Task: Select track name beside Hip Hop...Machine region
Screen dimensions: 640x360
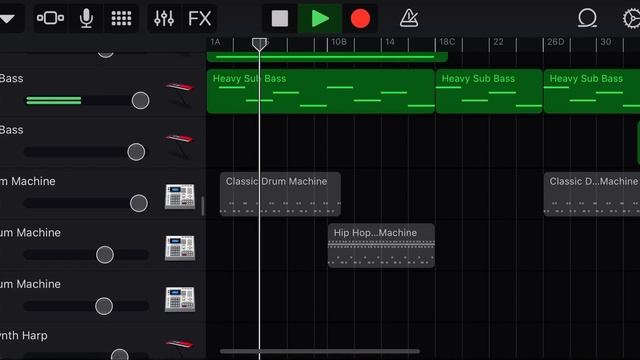Action: pos(30,233)
